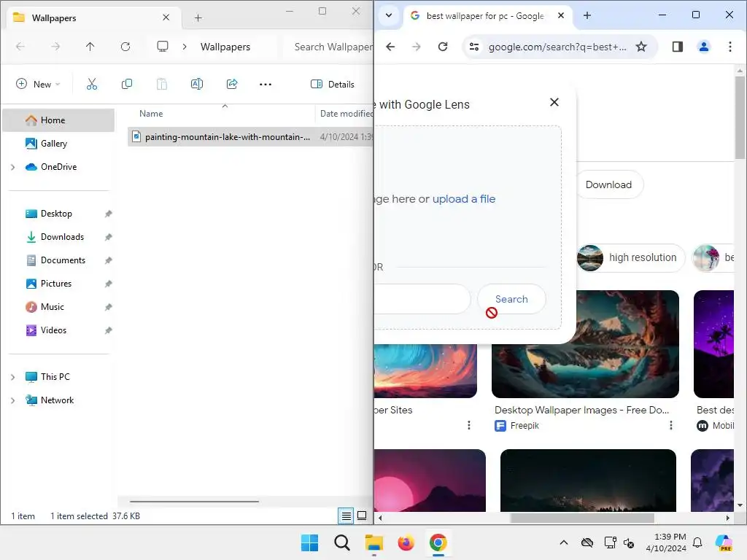747x560 pixels.
Task: Expand the OneDrive tree node
Action: (x=13, y=167)
